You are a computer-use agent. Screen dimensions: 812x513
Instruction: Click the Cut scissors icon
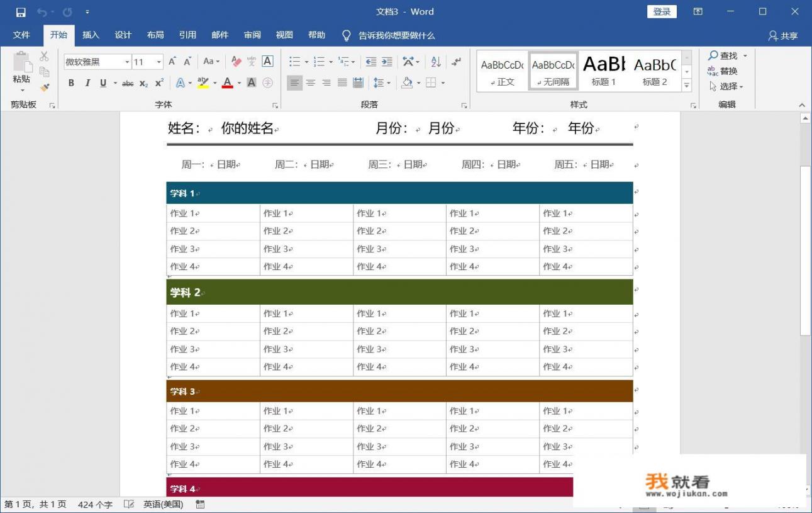pos(44,57)
